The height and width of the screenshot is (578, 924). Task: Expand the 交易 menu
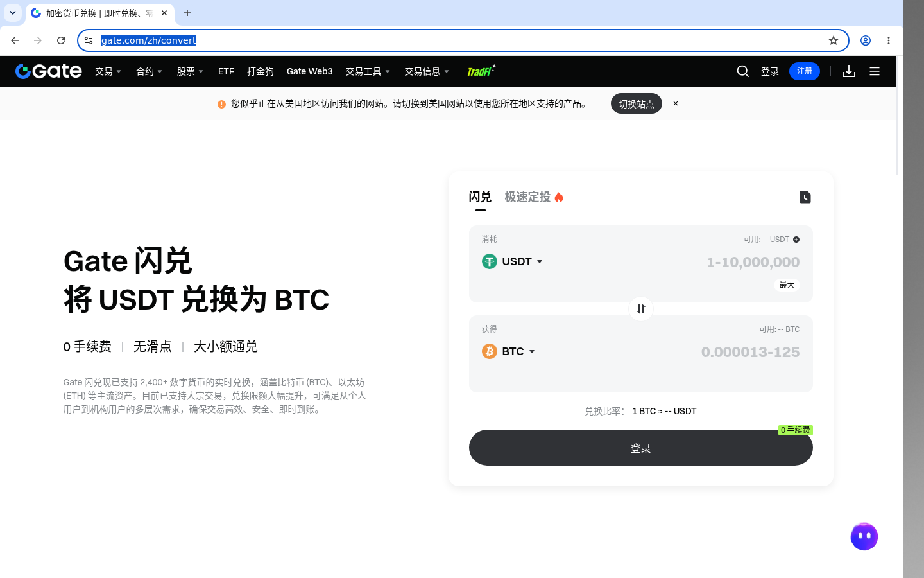[x=108, y=71]
